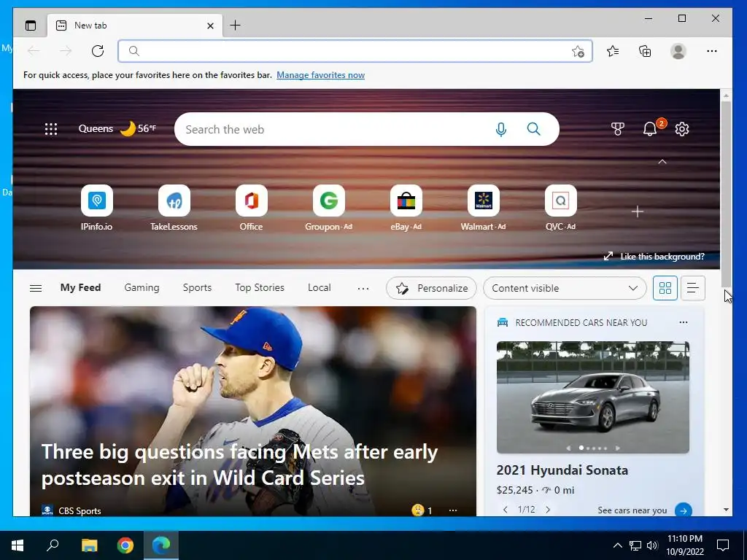Show next car photo arrow
The height and width of the screenshot is (560, 747).
pos(617,448)
